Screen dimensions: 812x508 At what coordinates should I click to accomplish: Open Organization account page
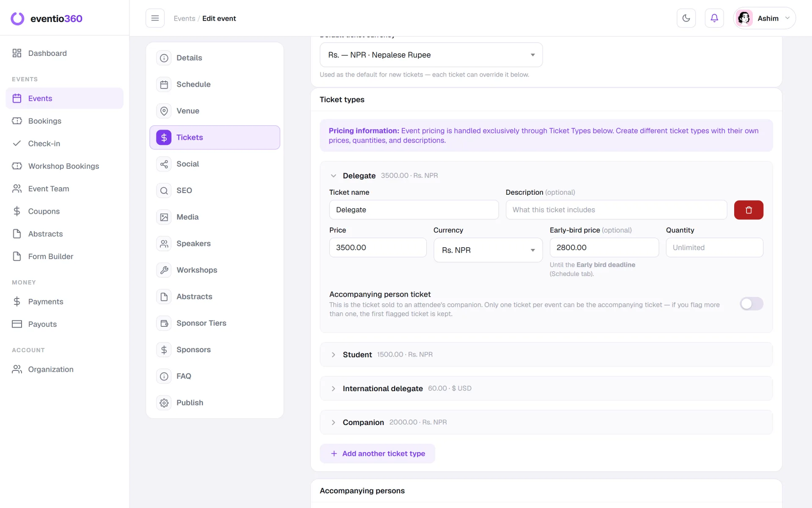tap(64, 370)
